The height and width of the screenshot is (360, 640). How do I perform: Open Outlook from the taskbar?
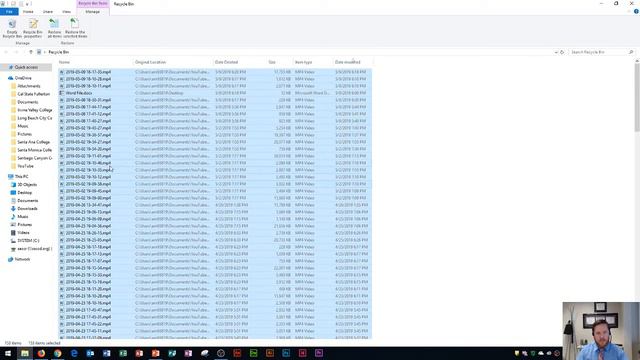(90, 353)
